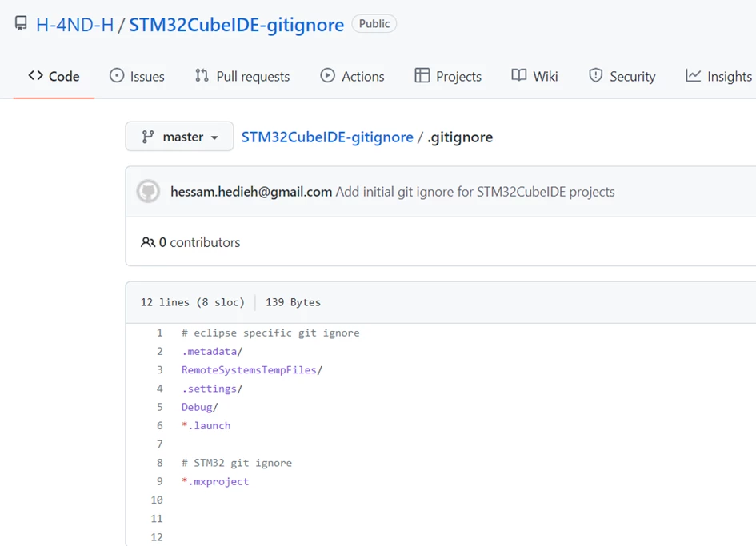Switch to the Pull requests tab
This screenshot has height=546, width=756.
click(x=242, y=76)
